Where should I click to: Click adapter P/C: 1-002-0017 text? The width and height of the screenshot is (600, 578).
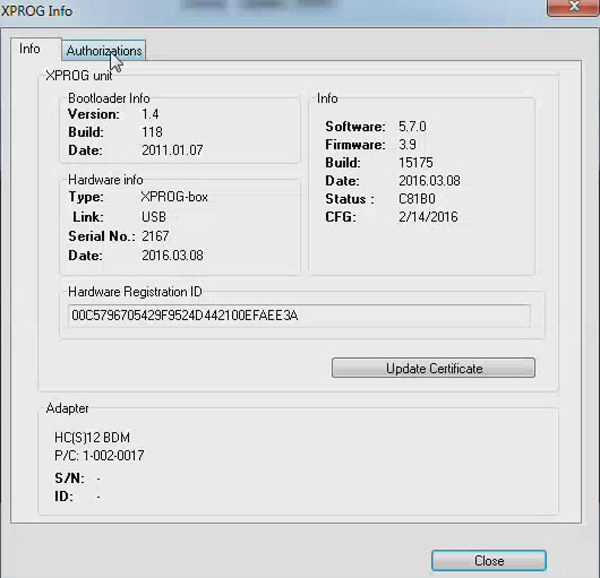99,455
